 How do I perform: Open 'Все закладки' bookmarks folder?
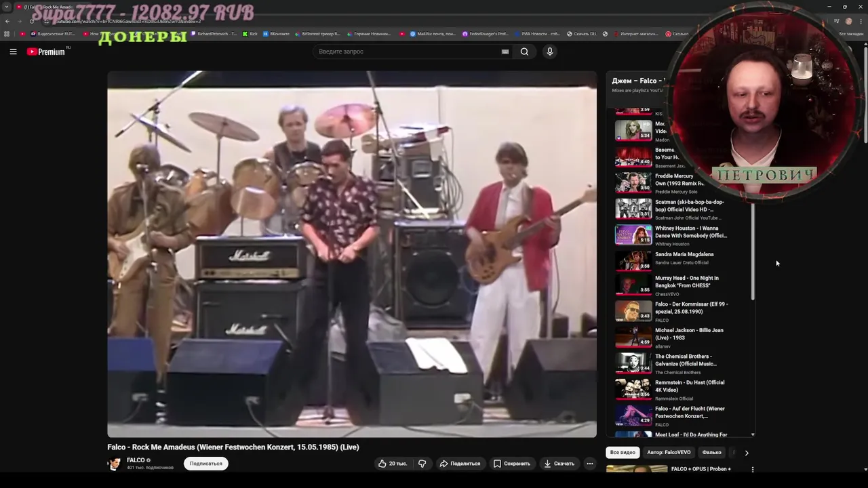[848, 34]
